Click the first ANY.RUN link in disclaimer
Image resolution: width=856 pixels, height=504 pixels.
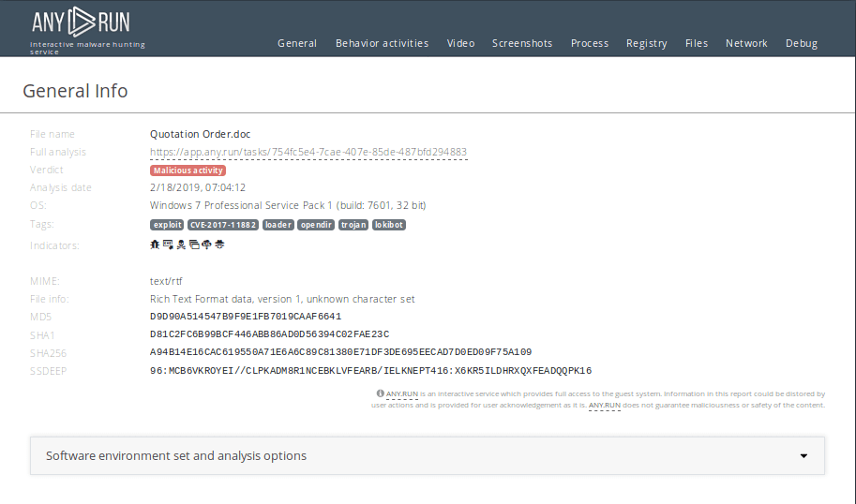pyautogui.click(x=402, y=394)
